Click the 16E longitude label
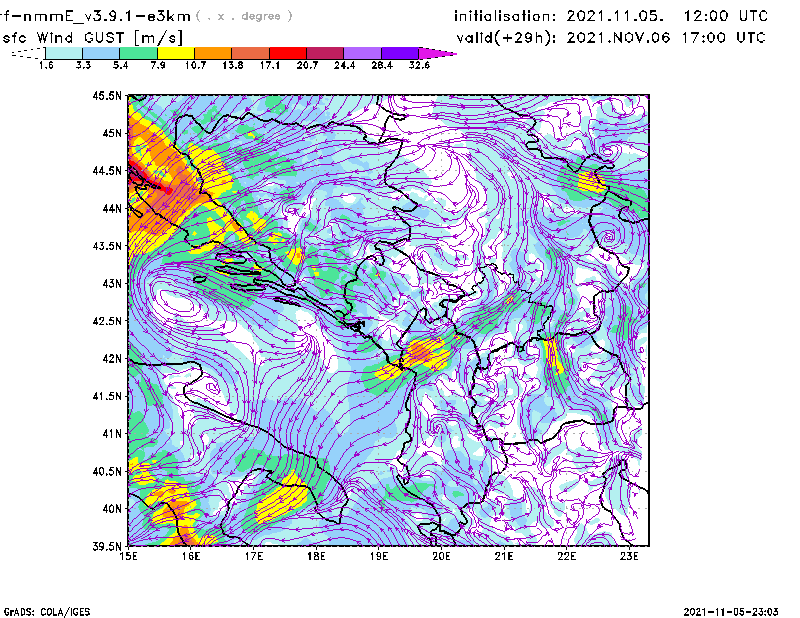800x618 pixels. 191,556
